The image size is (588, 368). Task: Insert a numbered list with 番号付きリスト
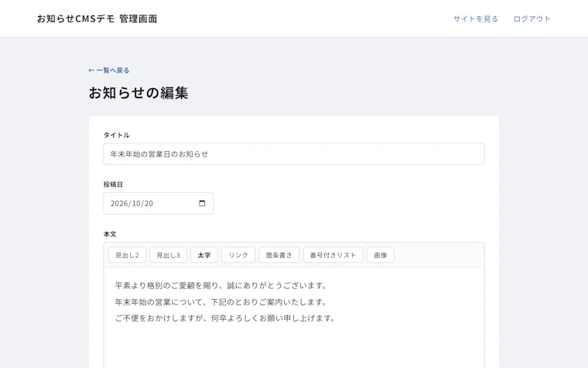(x=333, y=255)
